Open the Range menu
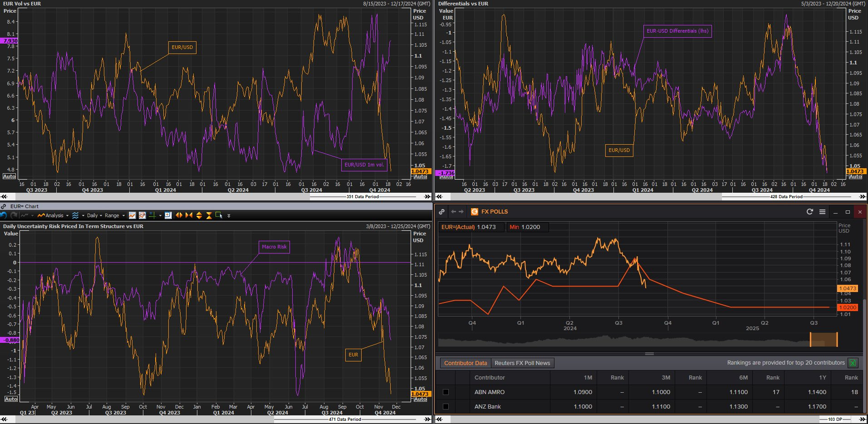 (x=112, y=215)
